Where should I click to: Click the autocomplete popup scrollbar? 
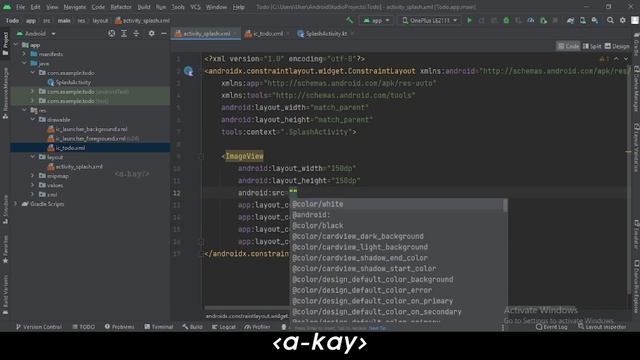click(505, 206)
